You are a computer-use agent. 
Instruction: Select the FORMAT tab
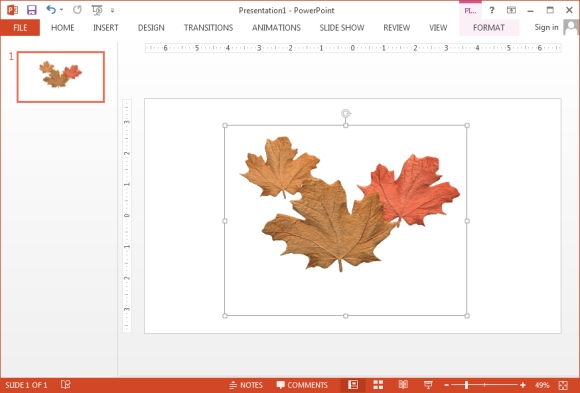point(489,28)
